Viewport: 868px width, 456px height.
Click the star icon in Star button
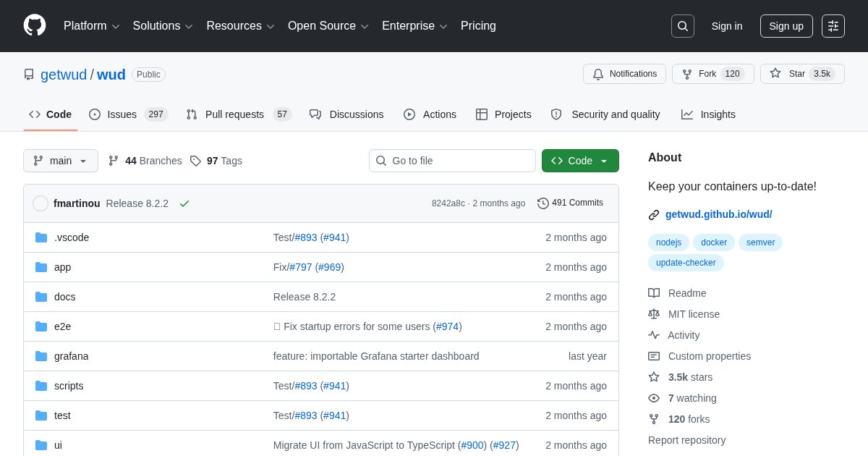(775, 74)
